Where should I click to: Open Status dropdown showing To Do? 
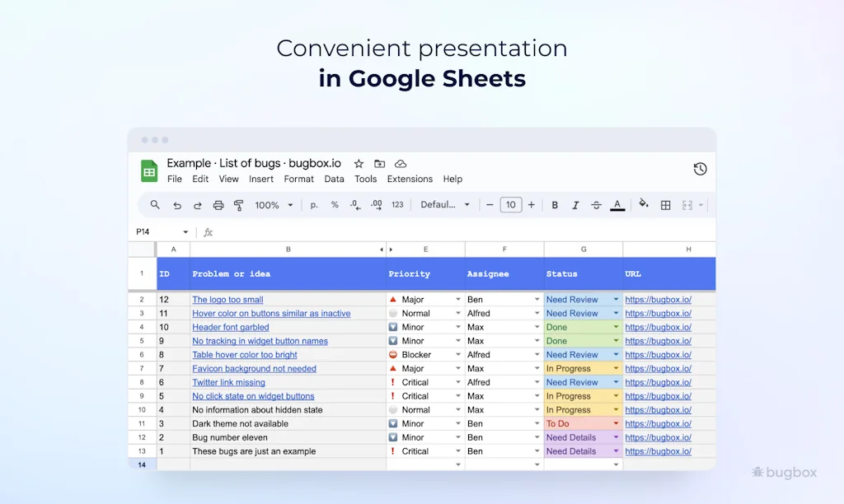click(616, 424)
